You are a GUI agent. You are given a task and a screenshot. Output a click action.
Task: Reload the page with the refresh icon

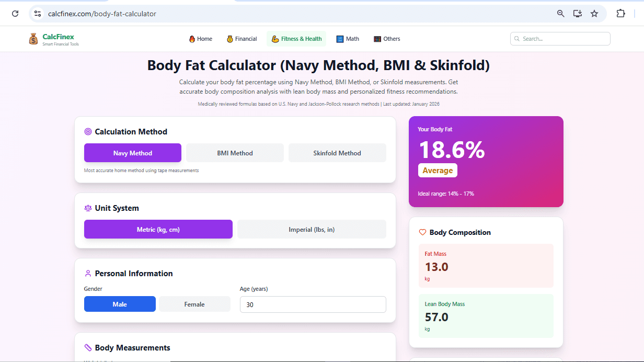[15, 14]
